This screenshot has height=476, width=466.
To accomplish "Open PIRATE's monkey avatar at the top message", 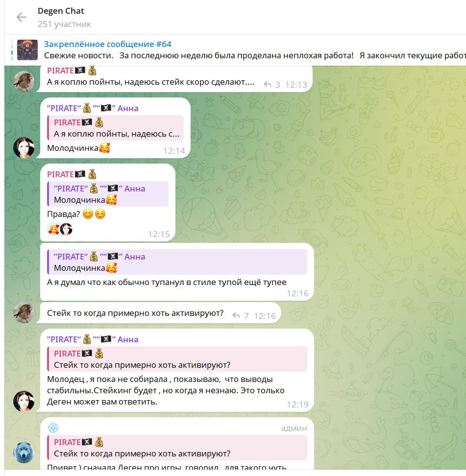I will coord(24,81).
